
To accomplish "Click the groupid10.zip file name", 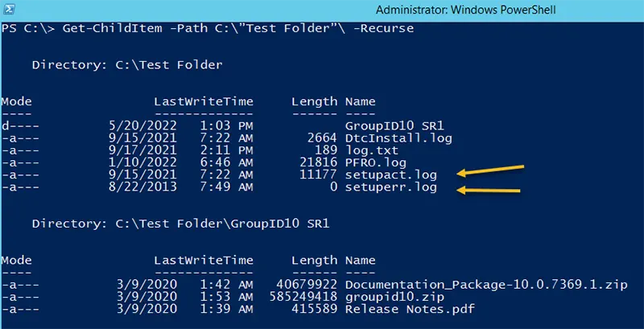I will click(x=394, y=297).
